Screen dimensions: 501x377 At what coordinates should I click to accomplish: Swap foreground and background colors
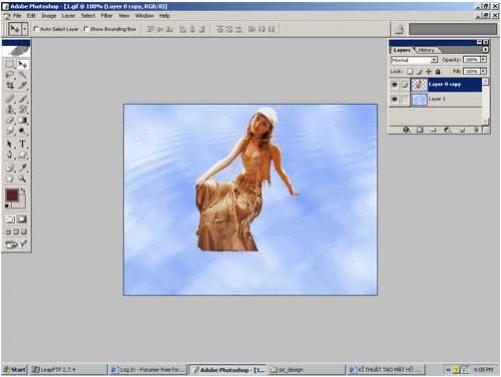(23, 191)
